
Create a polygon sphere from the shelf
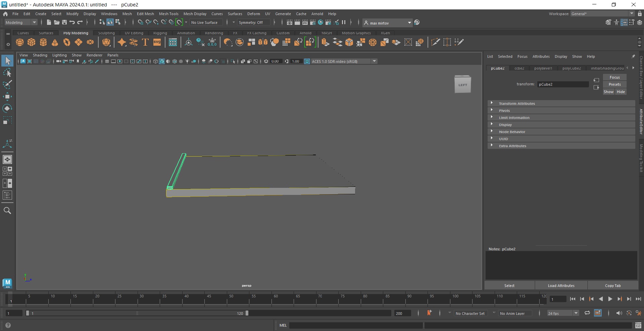[20, 42]
